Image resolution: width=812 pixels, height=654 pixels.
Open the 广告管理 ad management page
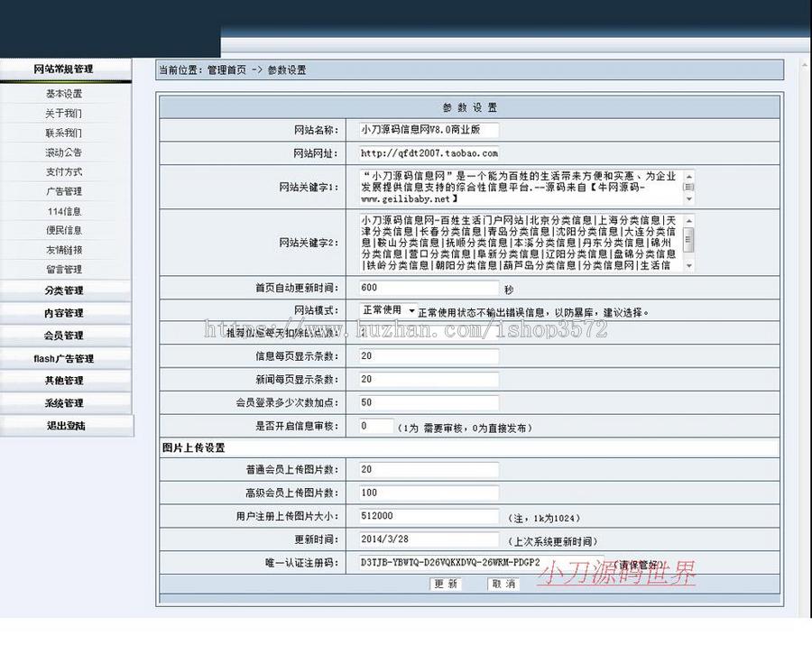pos(63,191)
